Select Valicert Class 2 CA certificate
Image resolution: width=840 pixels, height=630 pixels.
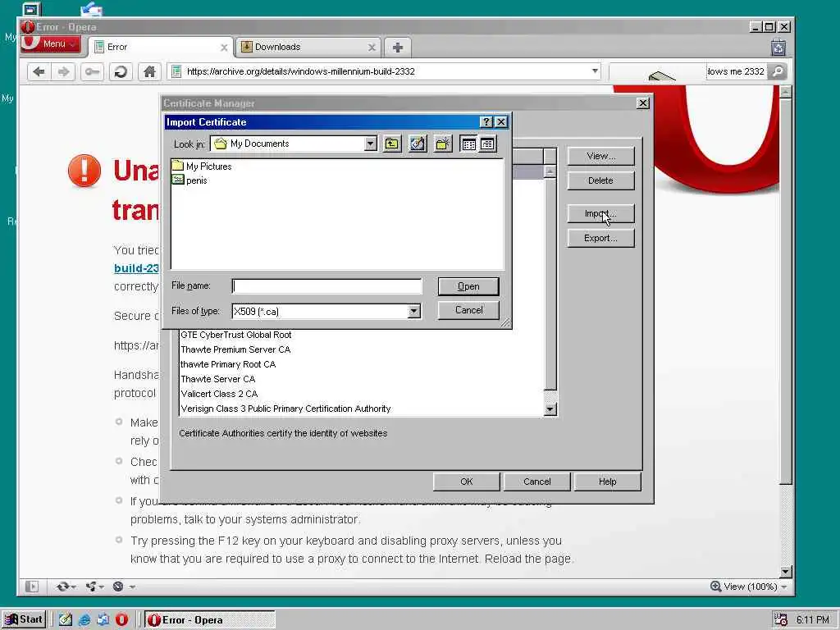click(219, 394)
